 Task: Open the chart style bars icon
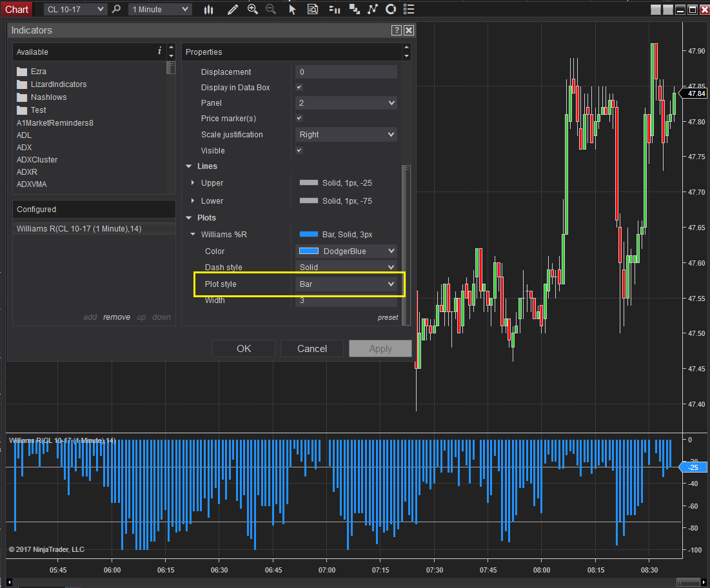point(208,10)
